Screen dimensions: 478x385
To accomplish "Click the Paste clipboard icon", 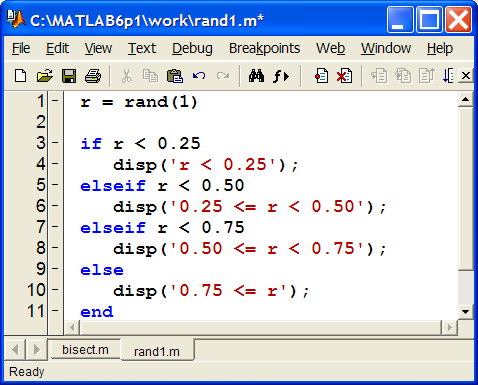I will point(175,76).
